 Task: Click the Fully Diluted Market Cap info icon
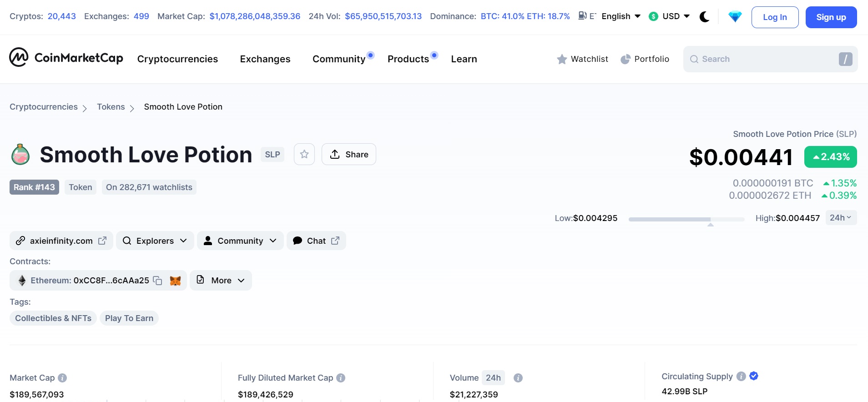(x=341, y=378)
